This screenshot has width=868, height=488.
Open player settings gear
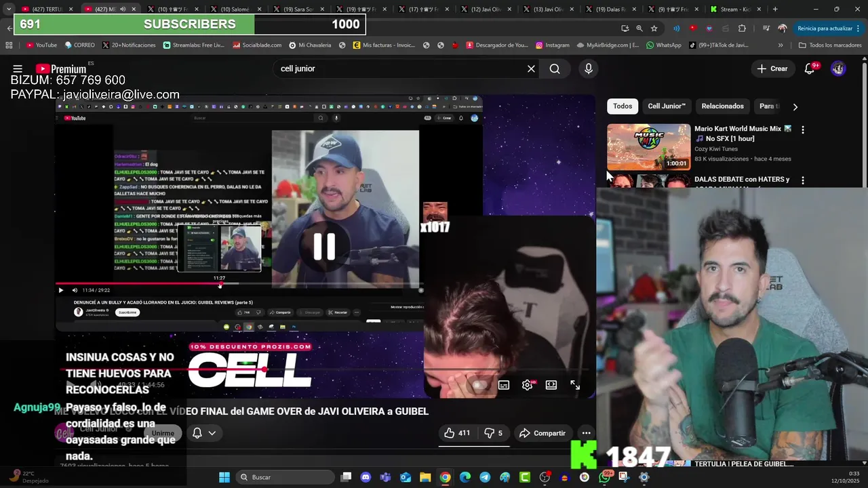click(x=528, y=385)
